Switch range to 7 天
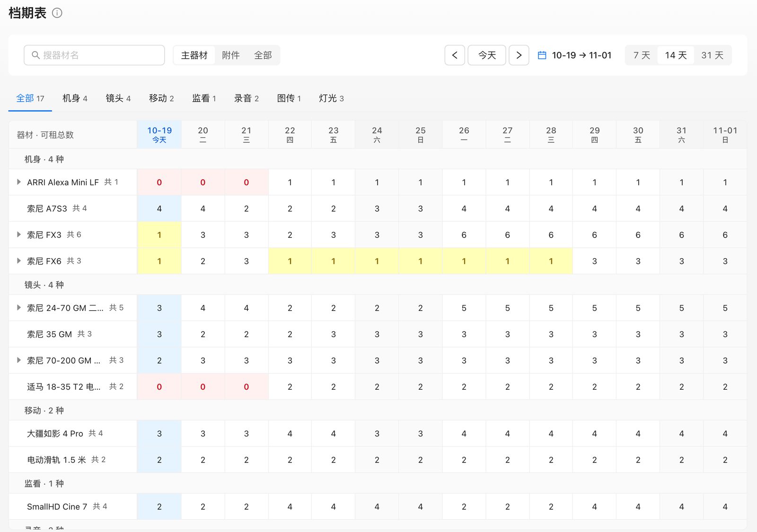The image size is (757, 532). [642, 55]
